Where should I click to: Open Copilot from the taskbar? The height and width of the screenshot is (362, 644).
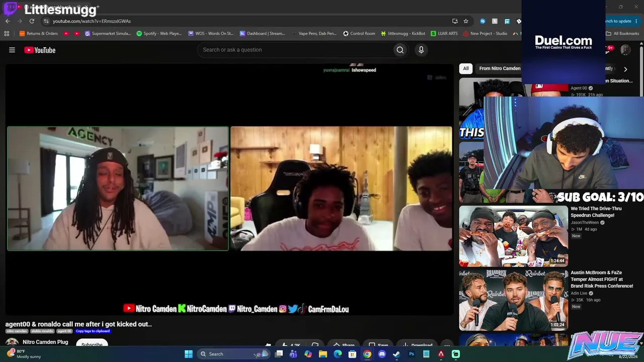click(x=308, y=354)
